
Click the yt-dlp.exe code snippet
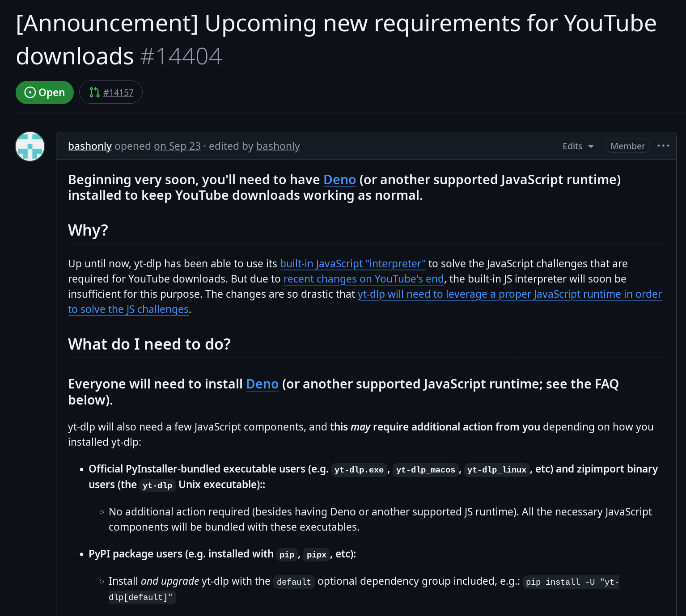coord(359,470)
